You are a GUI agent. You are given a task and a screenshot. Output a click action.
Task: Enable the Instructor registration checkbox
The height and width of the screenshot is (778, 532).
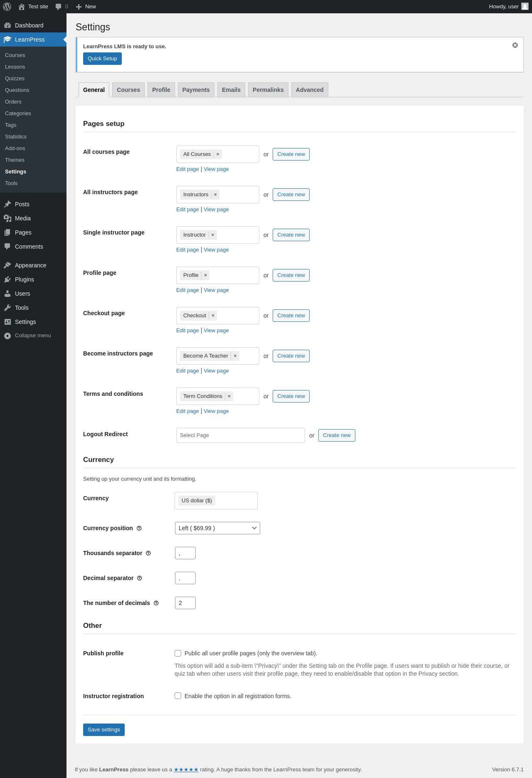(x=178, y=696)
